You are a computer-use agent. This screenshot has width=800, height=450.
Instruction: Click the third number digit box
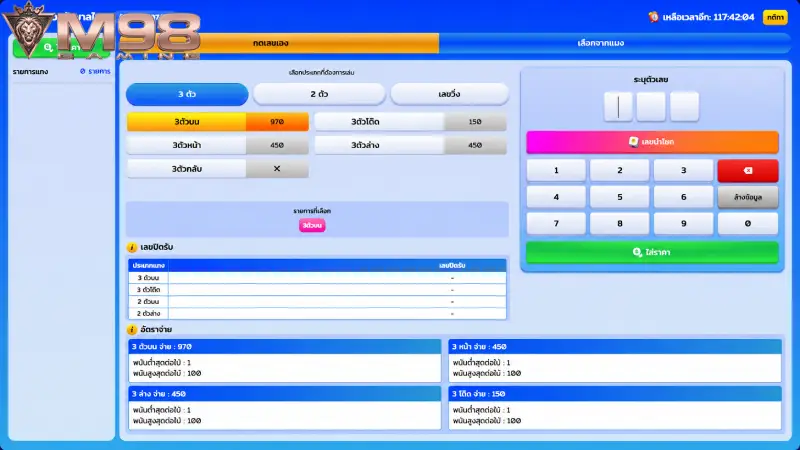tap(684, 107)
